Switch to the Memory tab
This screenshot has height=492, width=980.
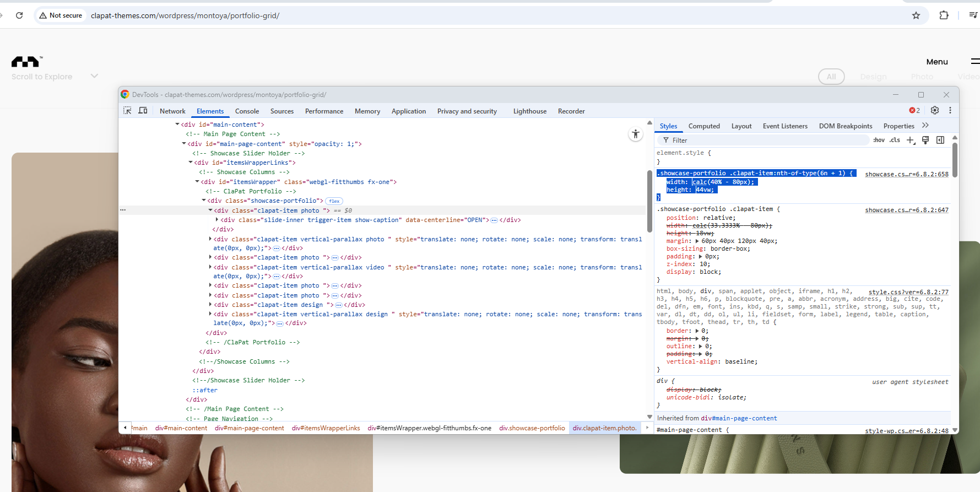click(367, 111)
